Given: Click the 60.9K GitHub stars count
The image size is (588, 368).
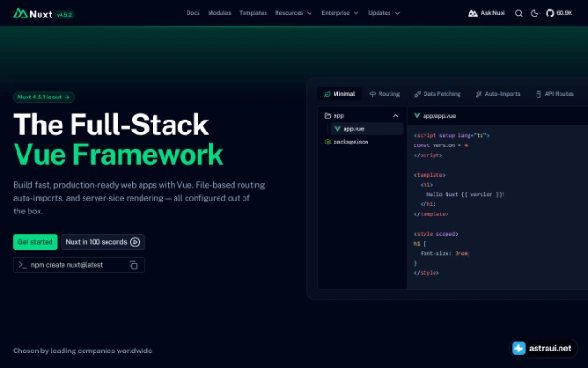Looking at the screenshot, I should coord(564,13).
